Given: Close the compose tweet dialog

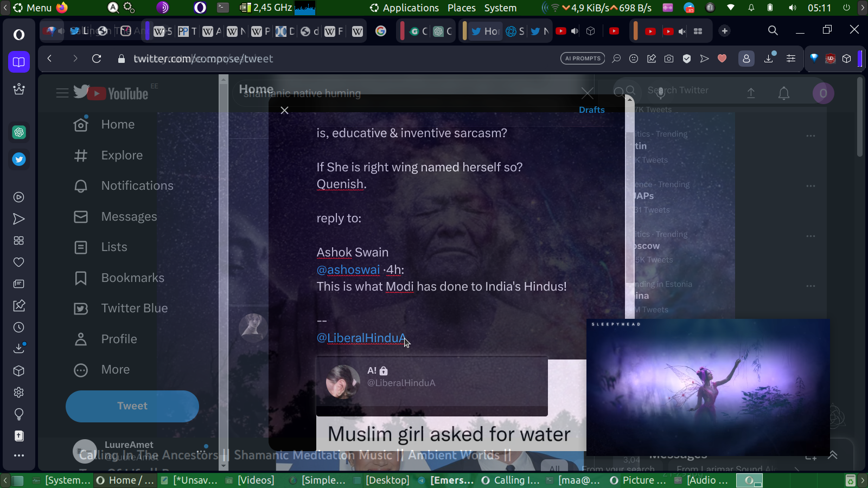Looking at the screenshot, I should click(284, 111).
